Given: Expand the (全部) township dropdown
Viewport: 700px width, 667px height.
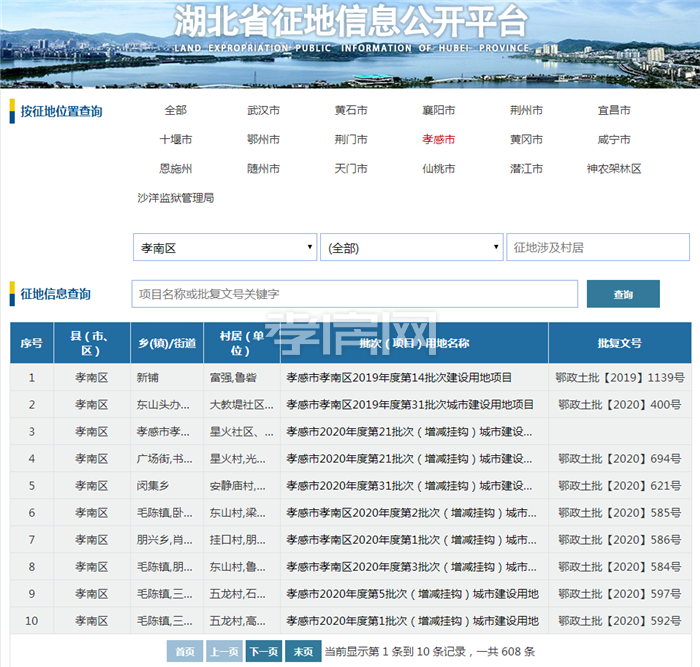Looking at the screenshot, I should pyautogui.click(x=411, y=247).
